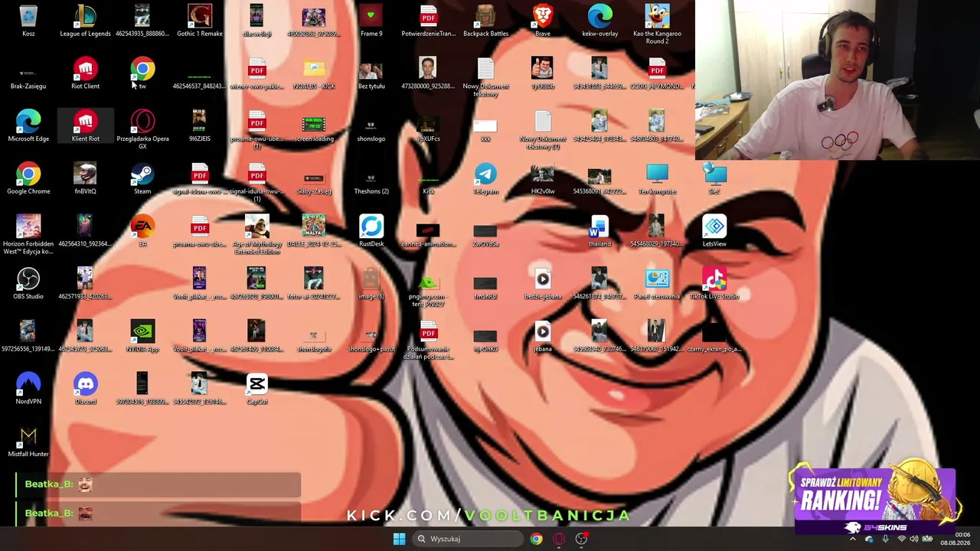
Task: Select the będzie jebana media file
Action: tap(542, 284)
